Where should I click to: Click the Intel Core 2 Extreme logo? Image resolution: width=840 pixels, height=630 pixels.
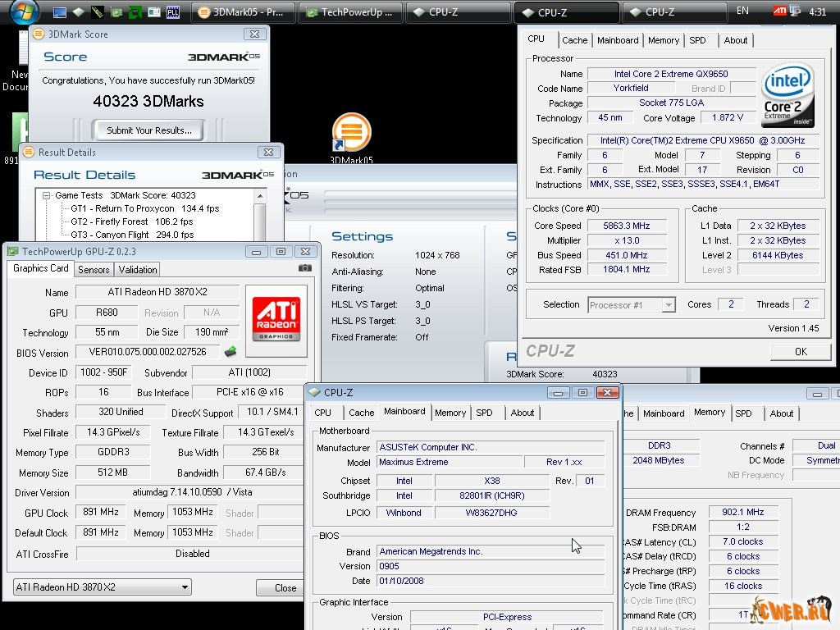787,94
